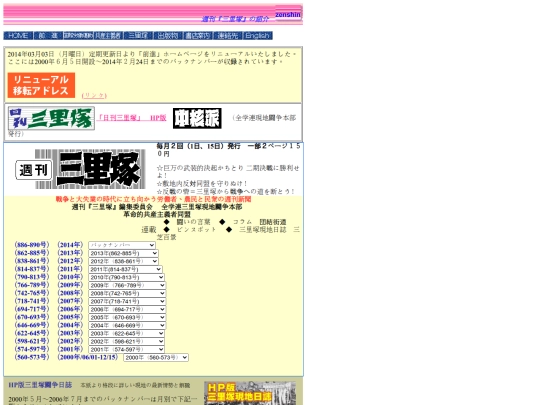Click the (2005年) year label
This screenshot has height=405, width=540.
click(x=70, y=317)
